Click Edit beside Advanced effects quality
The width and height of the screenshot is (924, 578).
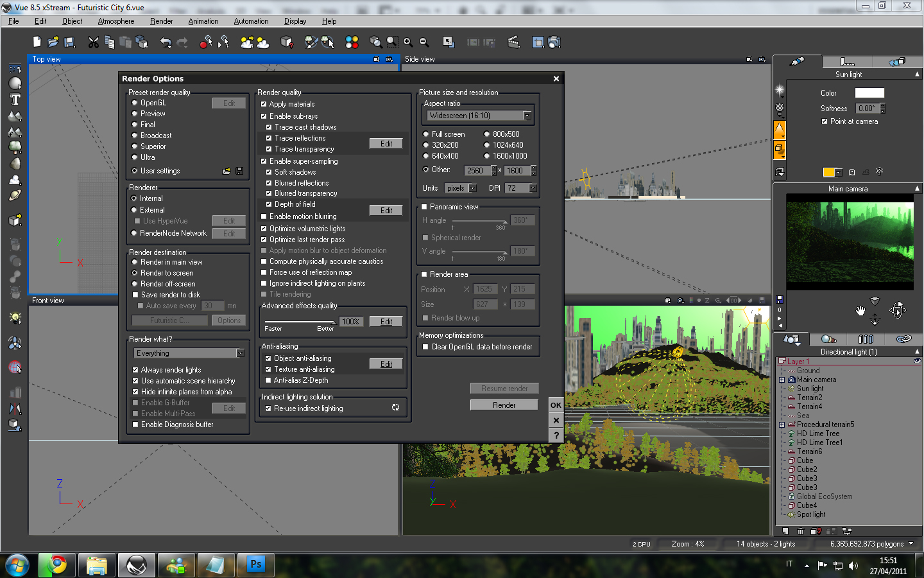point(386,322)
